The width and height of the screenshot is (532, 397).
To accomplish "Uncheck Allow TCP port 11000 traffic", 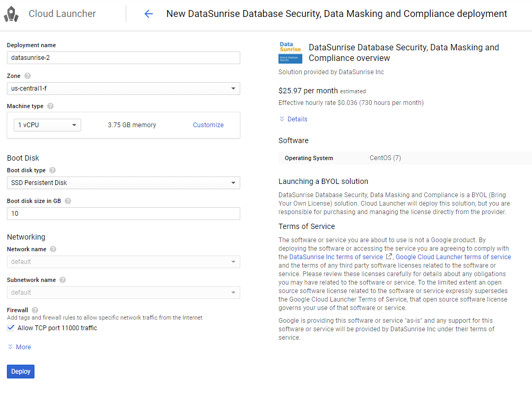I will point(11,328).
